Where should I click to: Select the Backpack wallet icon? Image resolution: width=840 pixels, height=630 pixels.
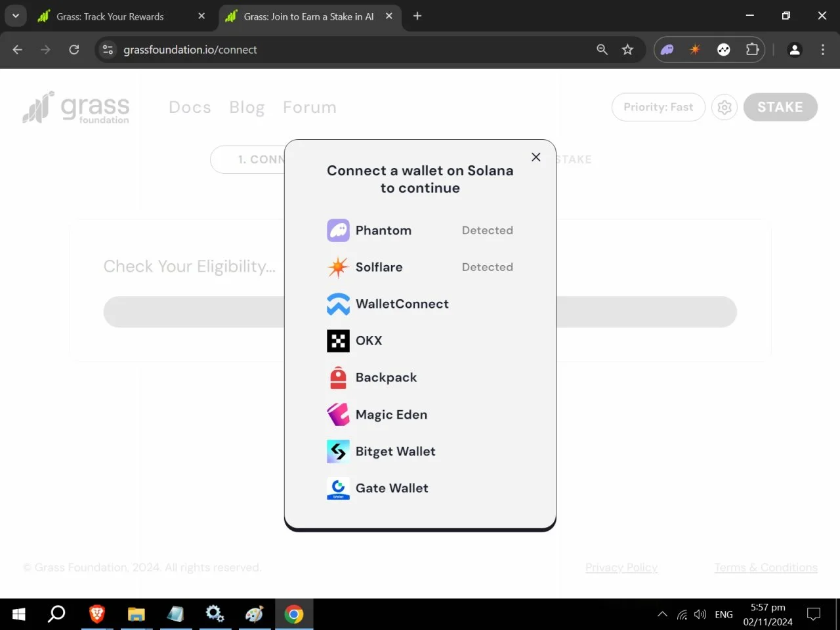point(338,377)
